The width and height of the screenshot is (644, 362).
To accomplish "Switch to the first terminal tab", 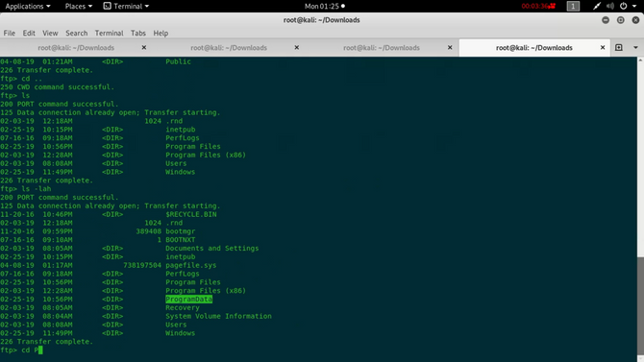I will click(x=76, y=48).
